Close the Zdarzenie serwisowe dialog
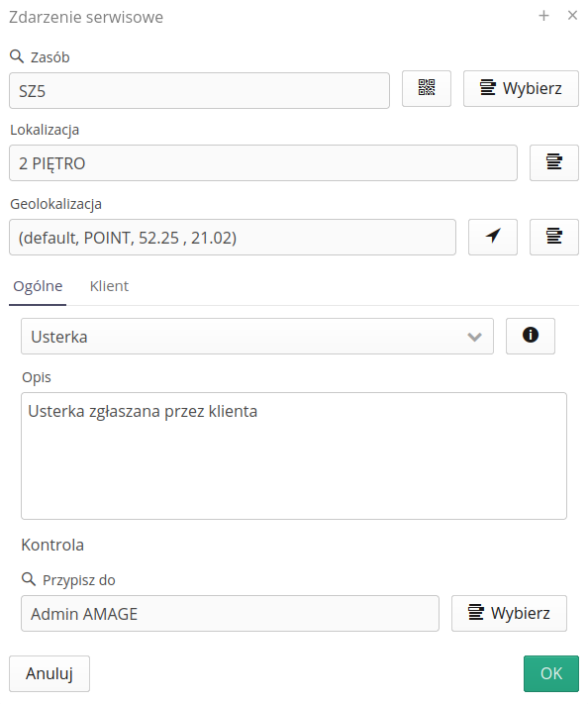This screenshot has height=704, width=588. pyautogui.click(x=572, y=16)
